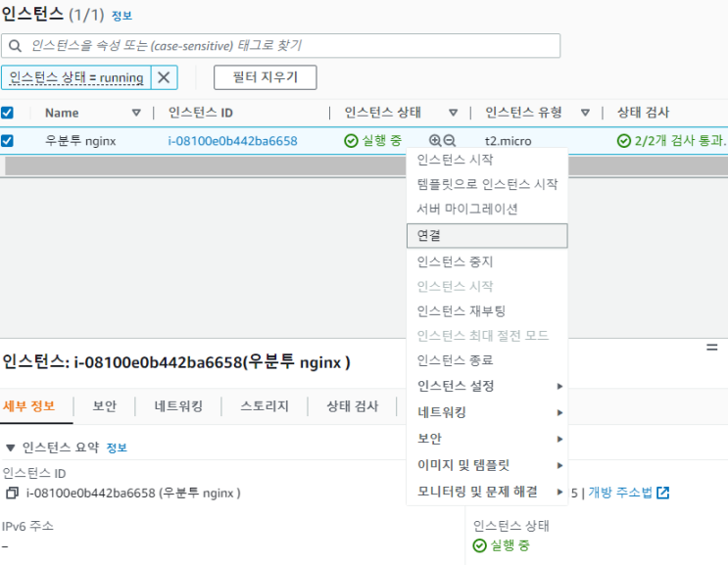Uncheck the 우분투 nginx row checkbox

[7, 141]
